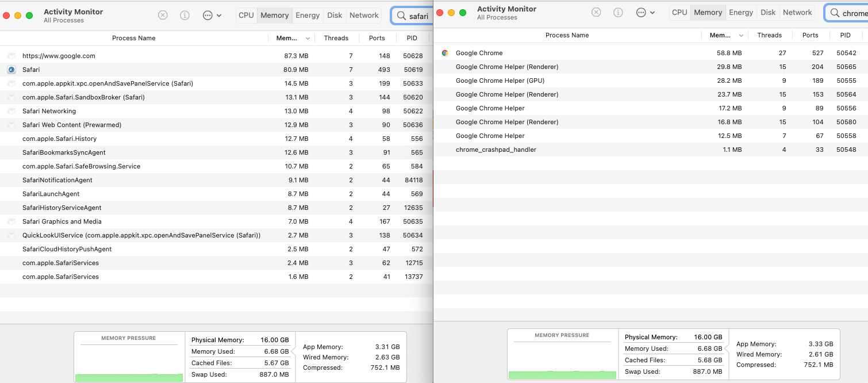Switch to CPU tab in left window

pyautogui.click(x=246, y=16)
